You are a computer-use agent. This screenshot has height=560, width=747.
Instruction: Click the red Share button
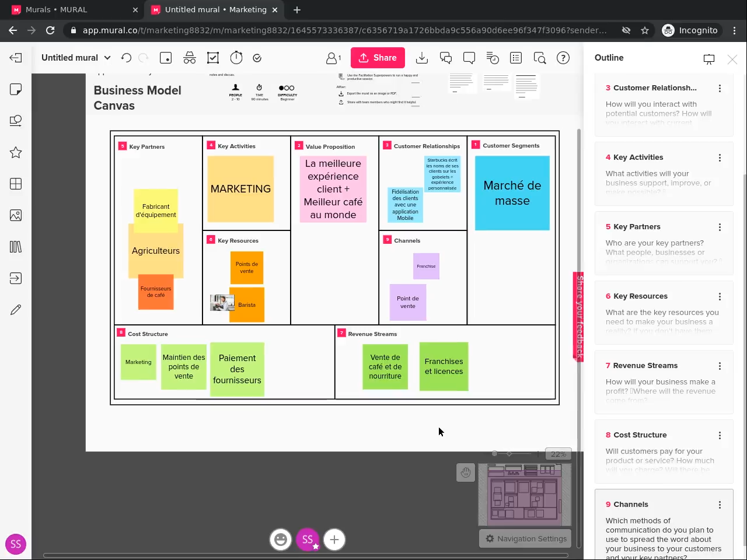pos(378,58)
